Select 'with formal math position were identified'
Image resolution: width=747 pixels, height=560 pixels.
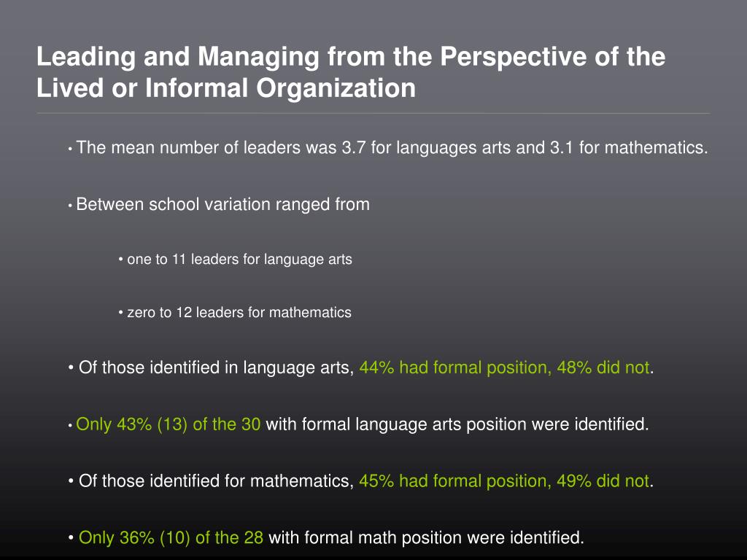tap(426, 537)
